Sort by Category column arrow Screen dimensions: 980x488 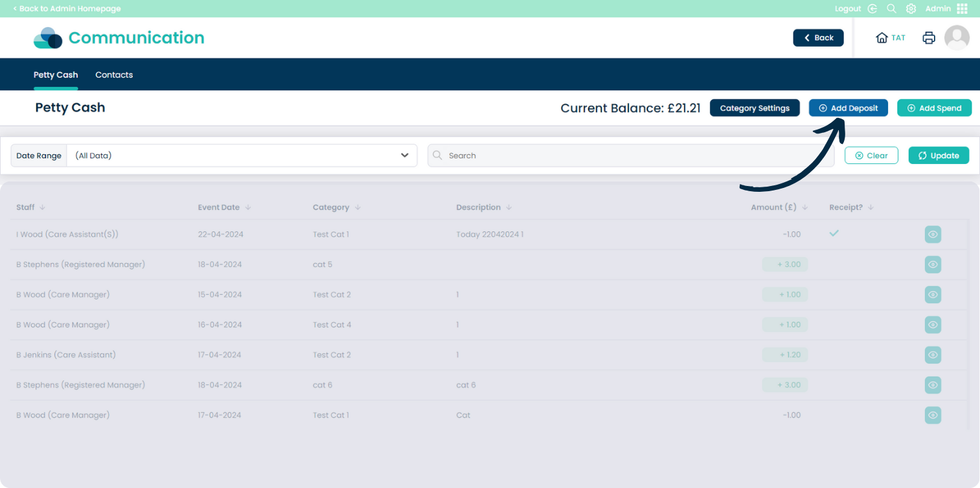[x=358, y=207]
